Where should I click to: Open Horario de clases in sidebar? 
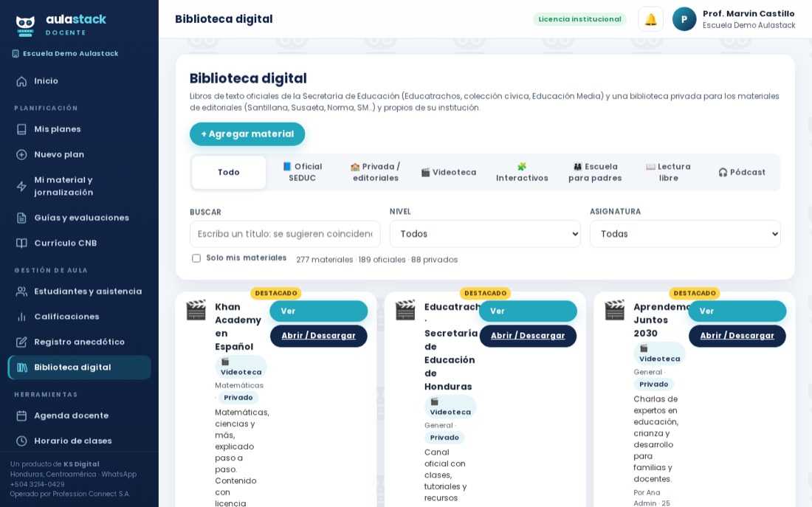pos(79,441)
